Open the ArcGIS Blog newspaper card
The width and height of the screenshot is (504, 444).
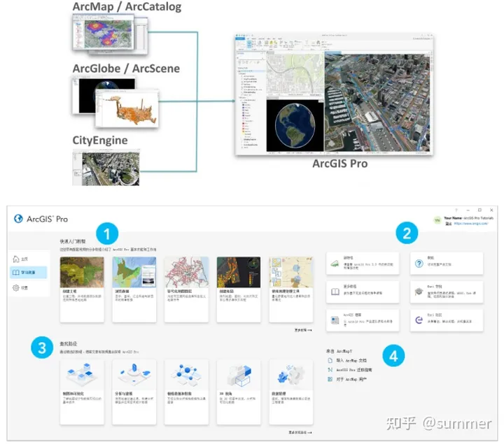point(363,320)
